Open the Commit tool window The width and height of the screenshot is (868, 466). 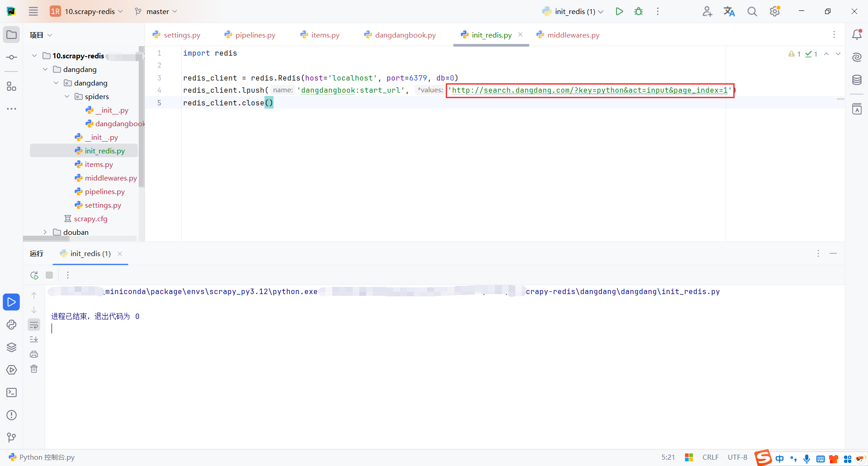point(11,57)
